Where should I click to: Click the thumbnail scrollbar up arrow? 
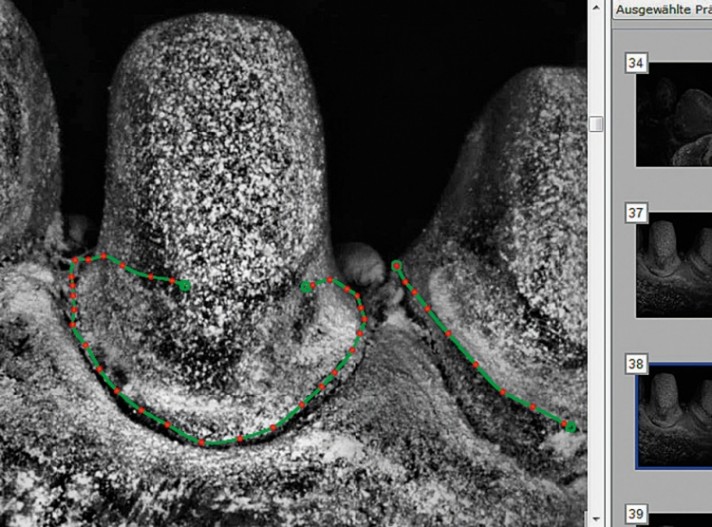[596, 8]
